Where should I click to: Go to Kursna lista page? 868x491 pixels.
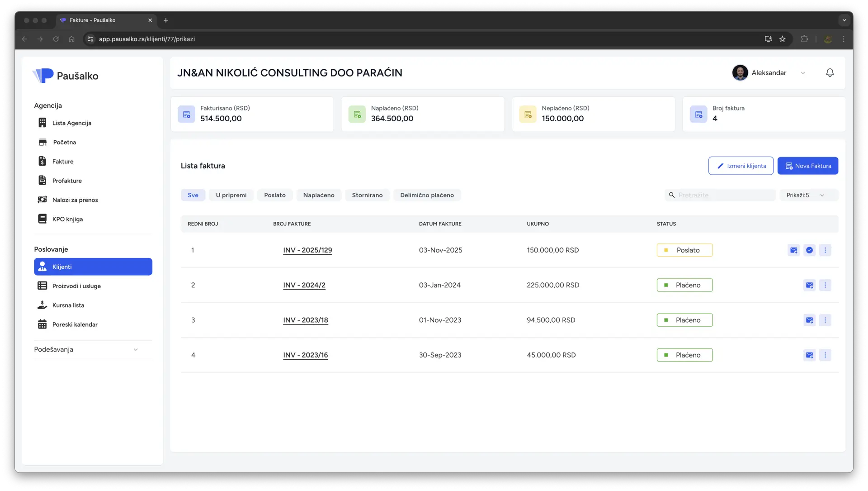(68, 305)
